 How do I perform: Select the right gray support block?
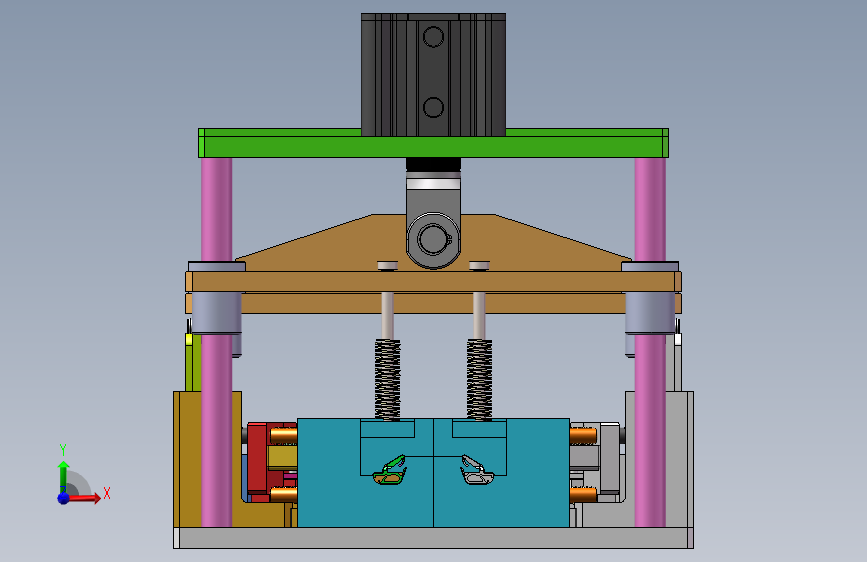click(679, 459)
